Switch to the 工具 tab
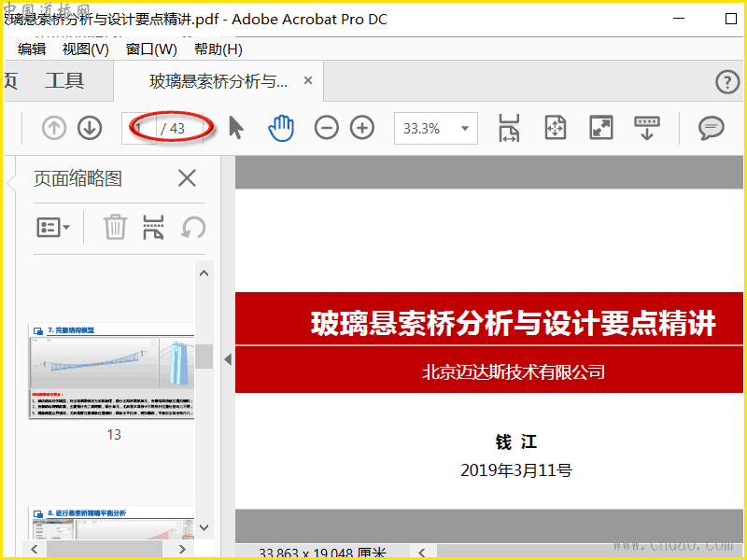Viewport: 747px width, 560px height. pyautogui.click(x=64, y=81)
